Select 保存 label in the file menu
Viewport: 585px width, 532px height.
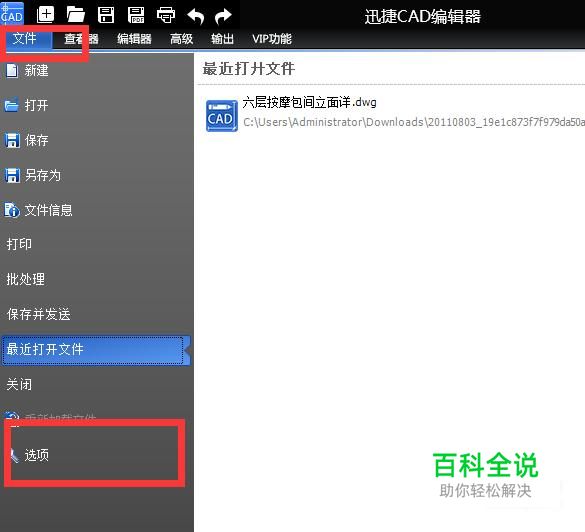[x=36, y=140]
